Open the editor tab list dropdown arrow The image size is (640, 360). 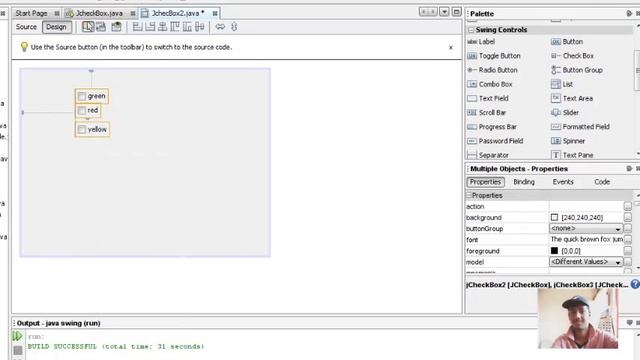click(444, 12)
